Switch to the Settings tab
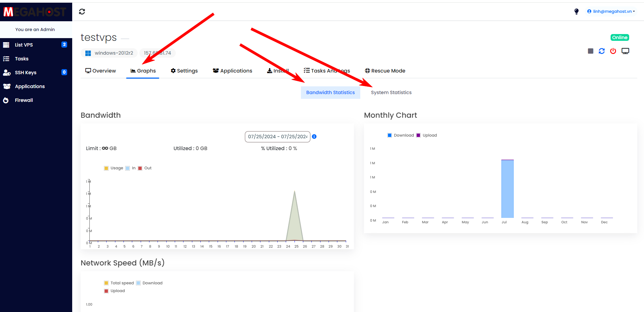This screenshot has height=312, width=644. (x=184, y=71)
